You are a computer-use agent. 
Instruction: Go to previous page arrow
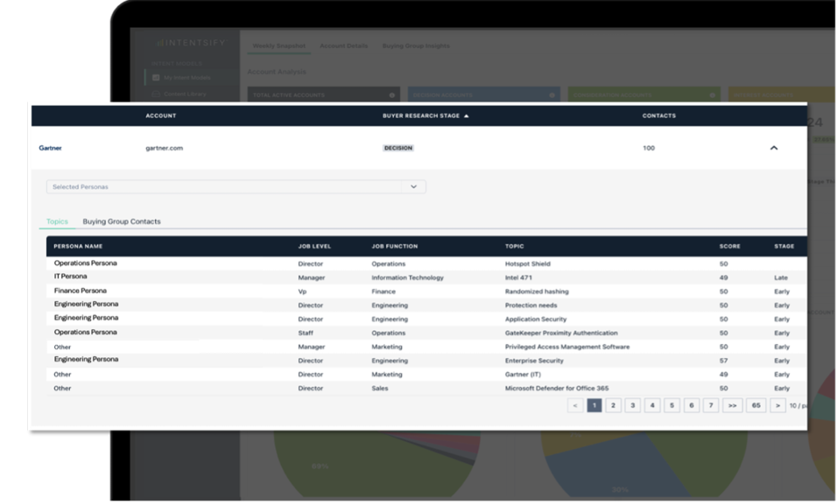(x=575, y=405)
